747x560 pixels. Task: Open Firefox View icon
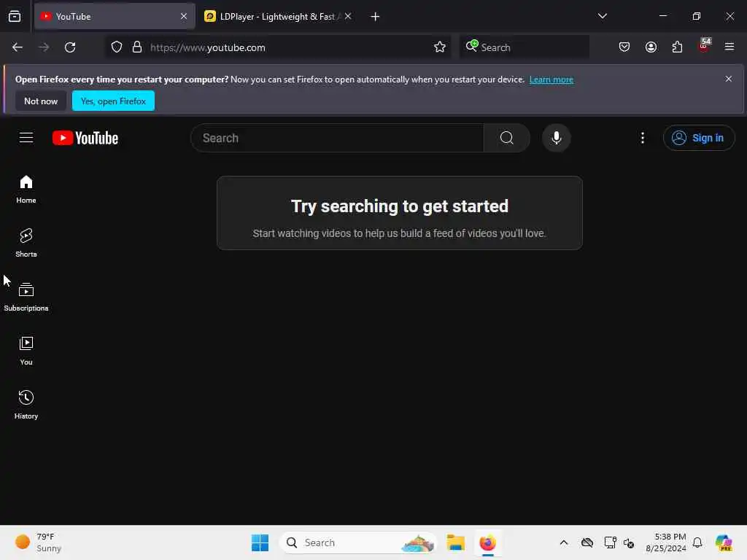pos(15,17)
